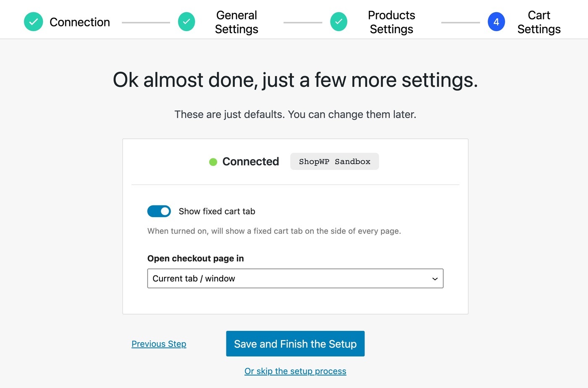Go to the Connection step
This screenshot has width=588, height=388.
point(80,22)
